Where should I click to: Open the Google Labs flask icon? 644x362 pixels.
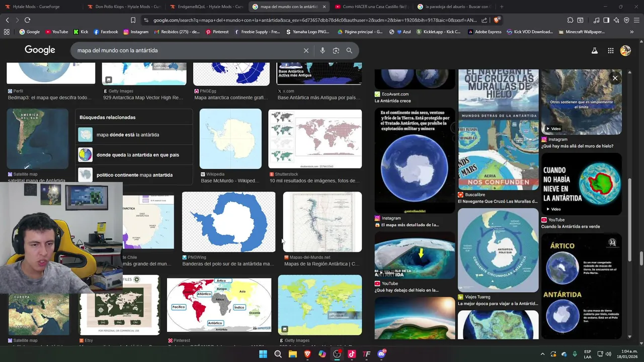595,50
